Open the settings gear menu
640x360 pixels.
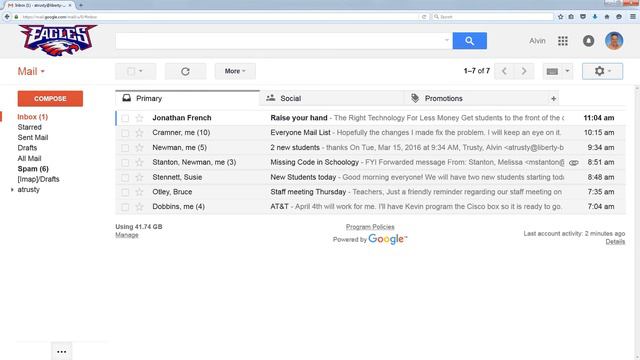[602, 71]
